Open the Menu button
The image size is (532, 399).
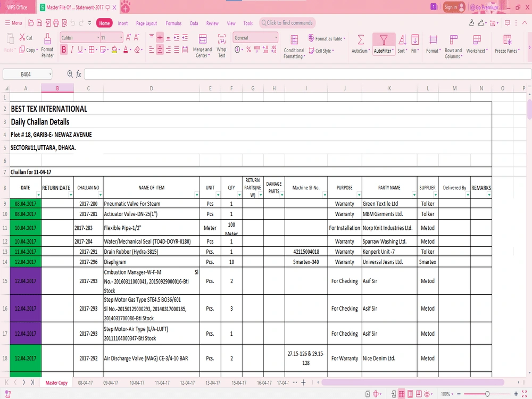14,23
